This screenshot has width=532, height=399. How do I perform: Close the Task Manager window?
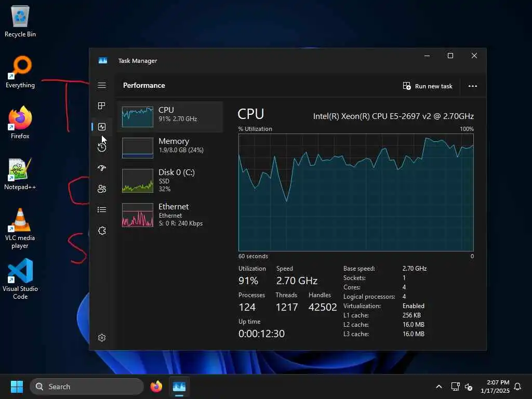474,56
